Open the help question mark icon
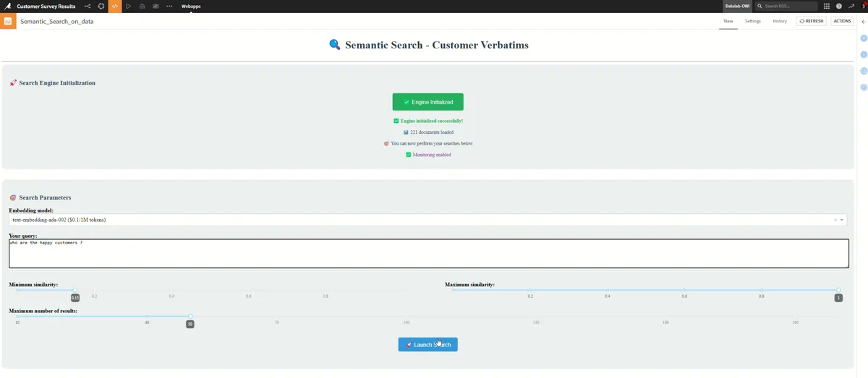Viewport: 868px width, 378px height. [839, 6]
